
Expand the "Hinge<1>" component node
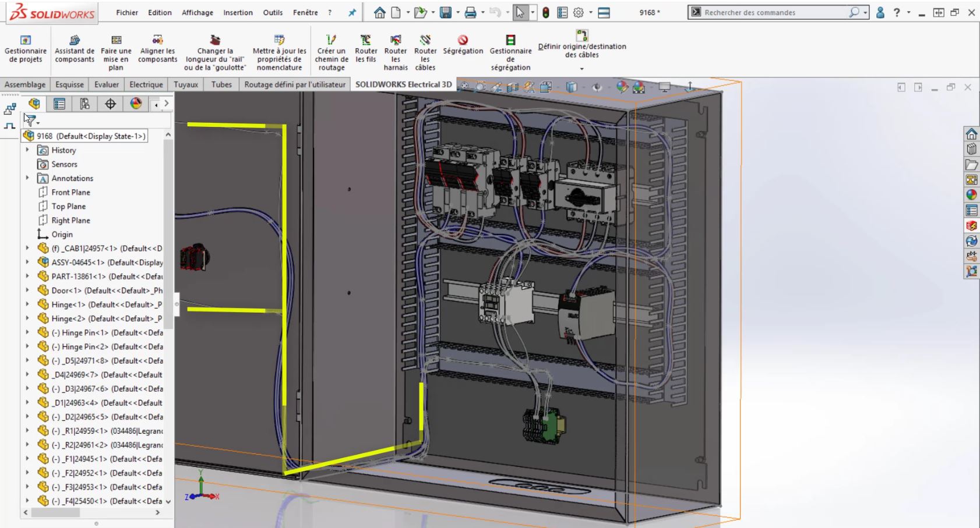(27, 304)
